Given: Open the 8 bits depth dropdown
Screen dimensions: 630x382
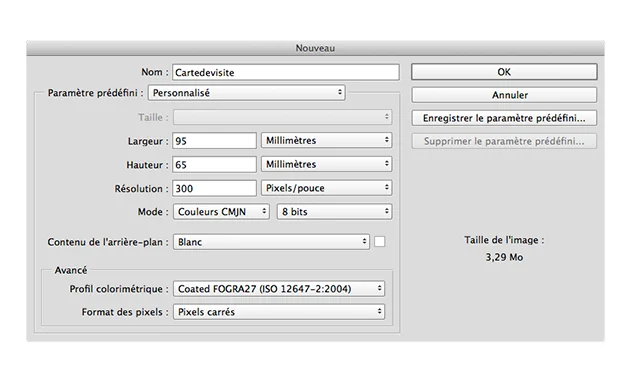Looking at the screenshot, I should (334, 212).
